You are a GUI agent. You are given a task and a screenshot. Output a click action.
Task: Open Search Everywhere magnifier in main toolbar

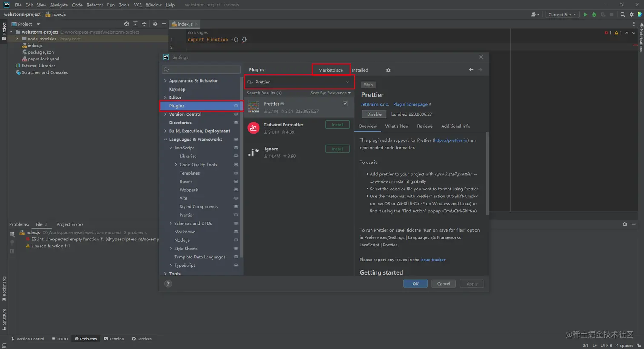tap(623, 14)
